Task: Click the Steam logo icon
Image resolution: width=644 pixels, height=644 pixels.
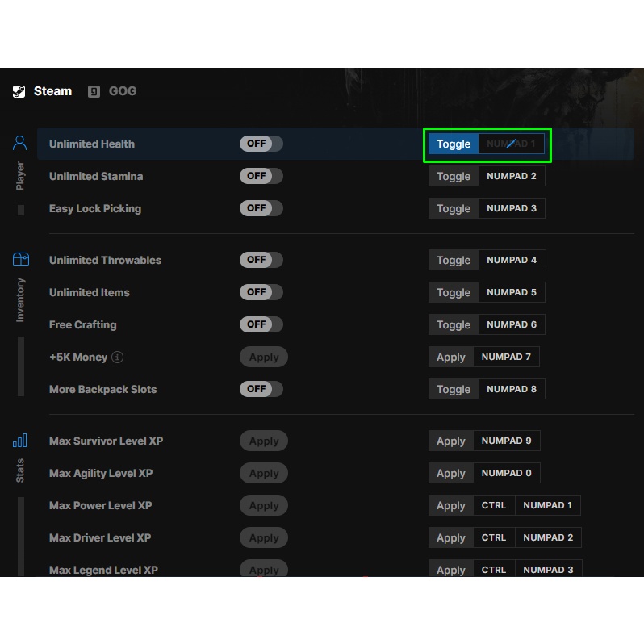Action: point(19,91)
